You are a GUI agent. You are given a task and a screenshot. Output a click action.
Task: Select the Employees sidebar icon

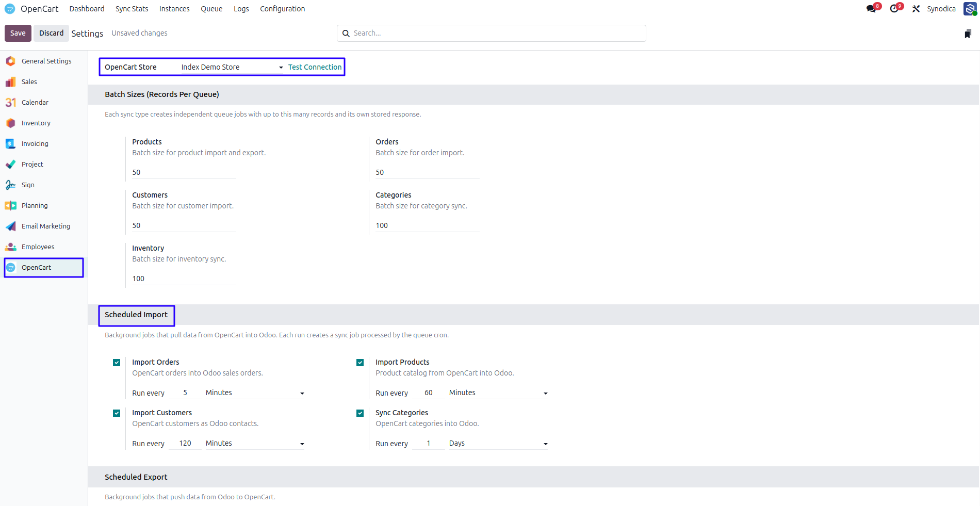(x=10, y=247)
